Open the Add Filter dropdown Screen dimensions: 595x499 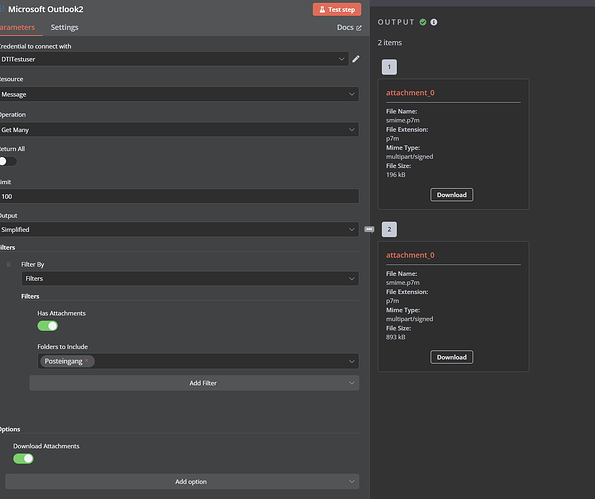coord(194,383)
